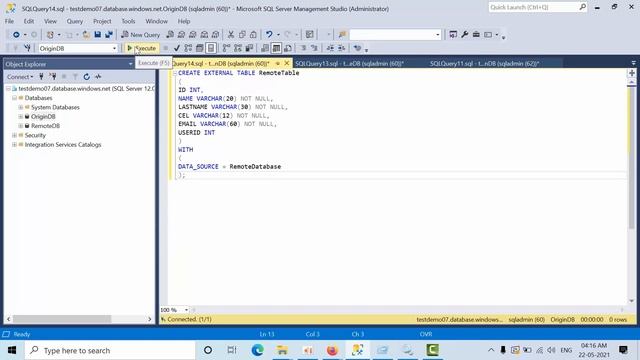
Task: Click the Save file icon
Action: [x=98, y=35]
